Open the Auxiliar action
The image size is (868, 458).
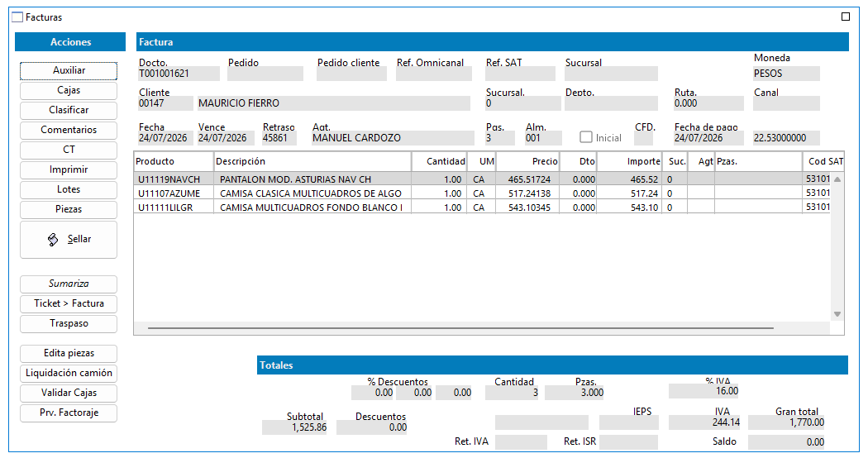click(x=69, y=70)
